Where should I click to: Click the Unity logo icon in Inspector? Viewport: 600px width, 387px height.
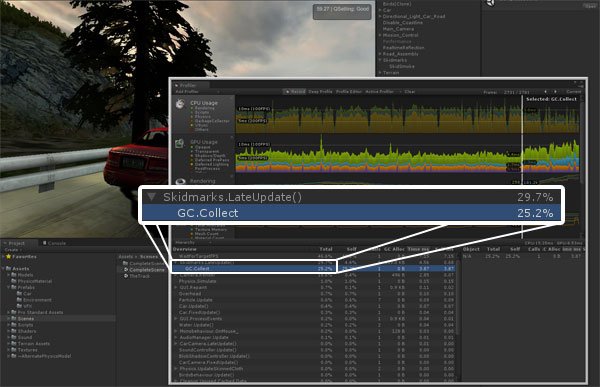490,3
